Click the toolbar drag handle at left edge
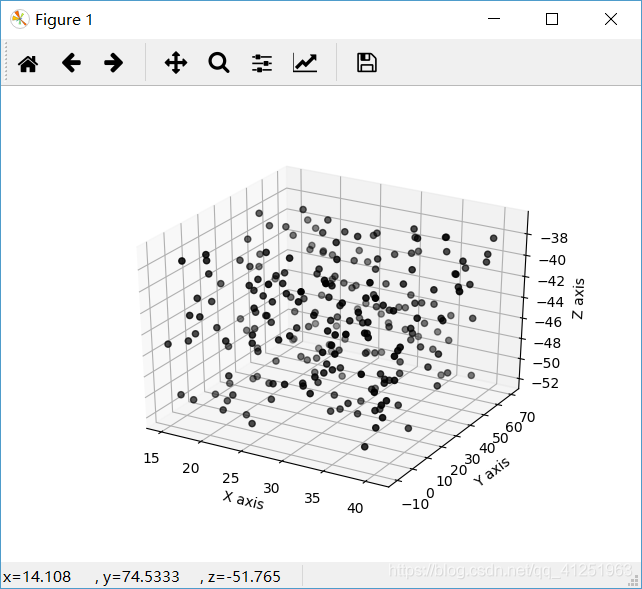Image resolution: width=642 pixels, height=589 pixels. [6, 63]
